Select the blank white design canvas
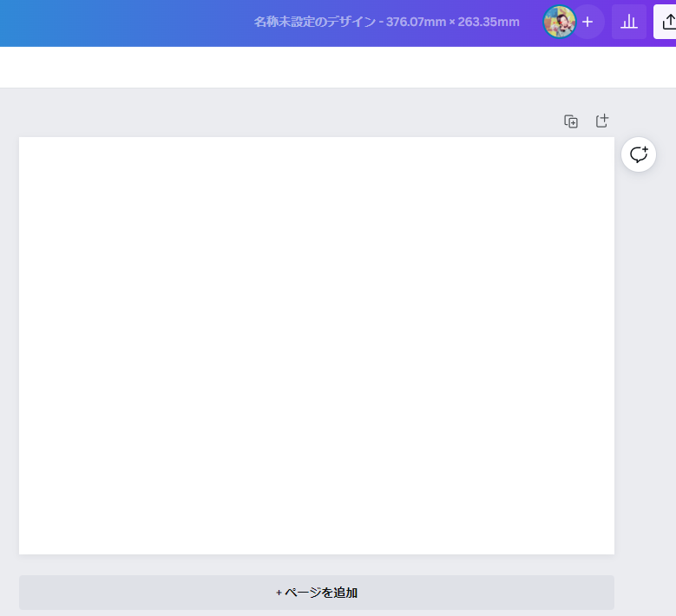The image size is (676, 616). point(317,345)
